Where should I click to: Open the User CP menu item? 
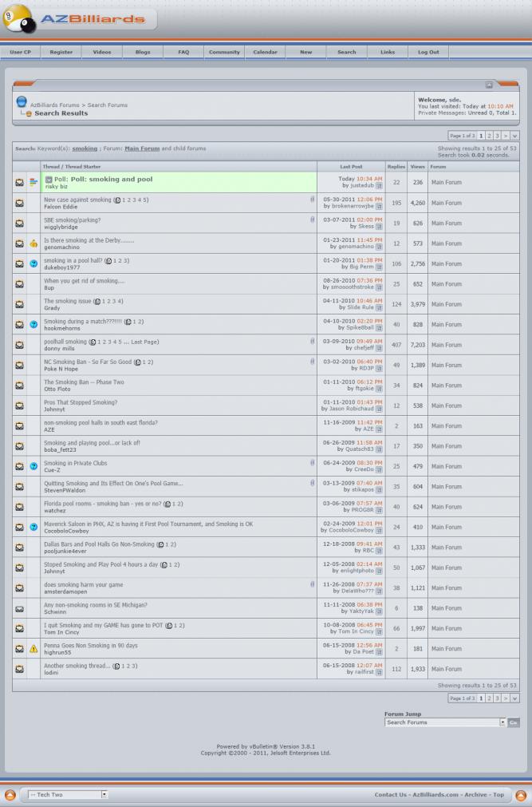[x=20, y=52]
